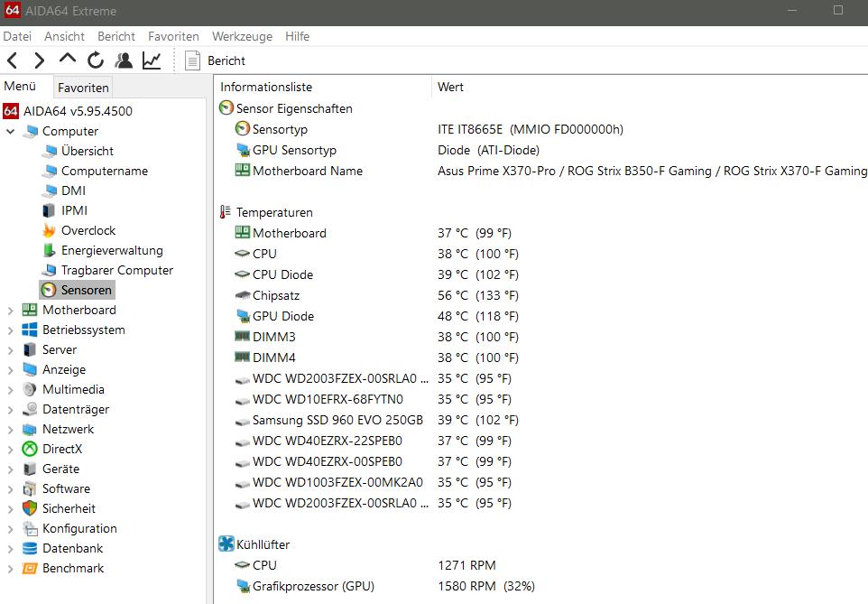Open the Bericht menu in menu bar
Screen dimensions: 868x604
116,37
